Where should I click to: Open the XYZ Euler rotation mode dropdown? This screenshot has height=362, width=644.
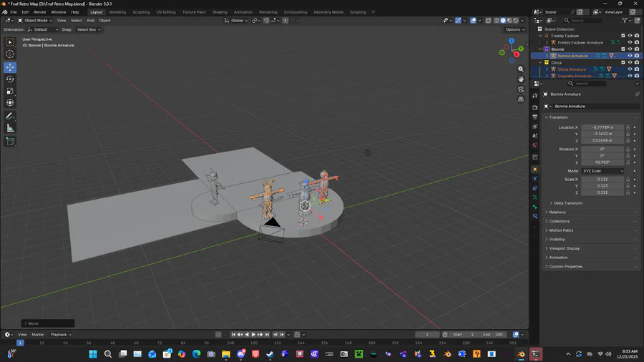[x=602, y=171]
